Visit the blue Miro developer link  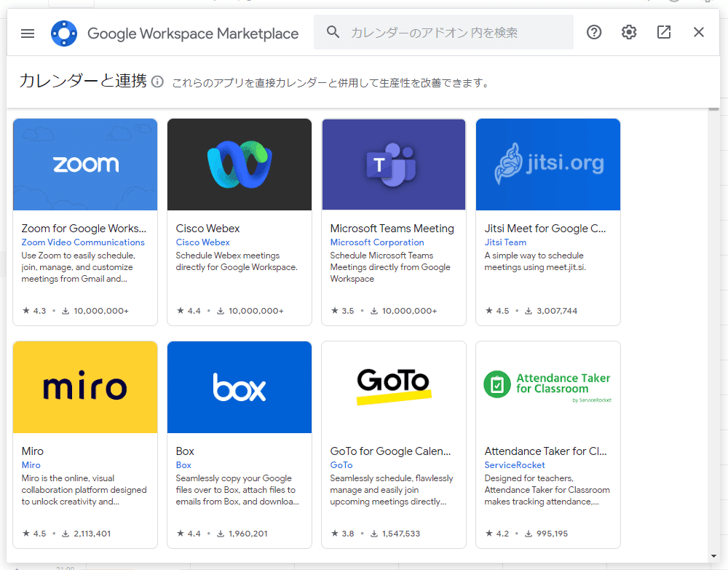[x=31, y=465]
